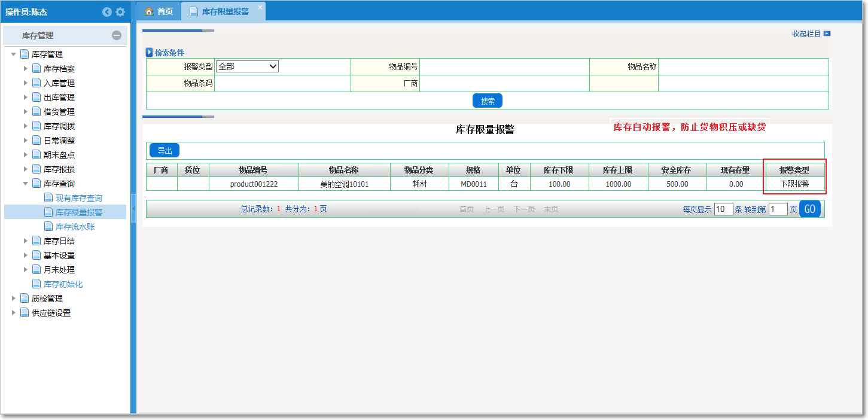The width and height of the screenshot is (868, 420).
Task: Click the 检索条件 arrow icon
Action: (x=150, y=53)
